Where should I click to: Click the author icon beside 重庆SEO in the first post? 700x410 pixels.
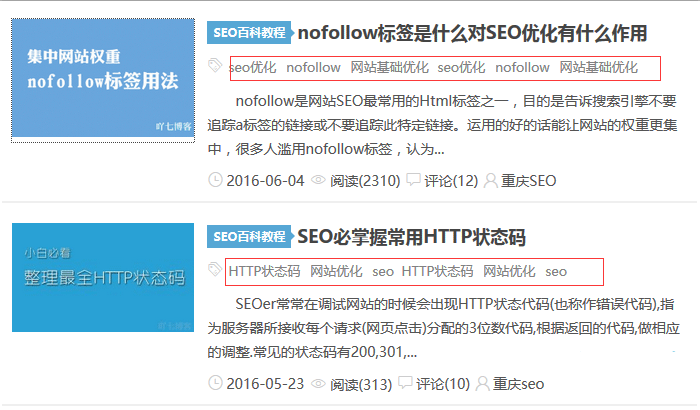(490, 181)
